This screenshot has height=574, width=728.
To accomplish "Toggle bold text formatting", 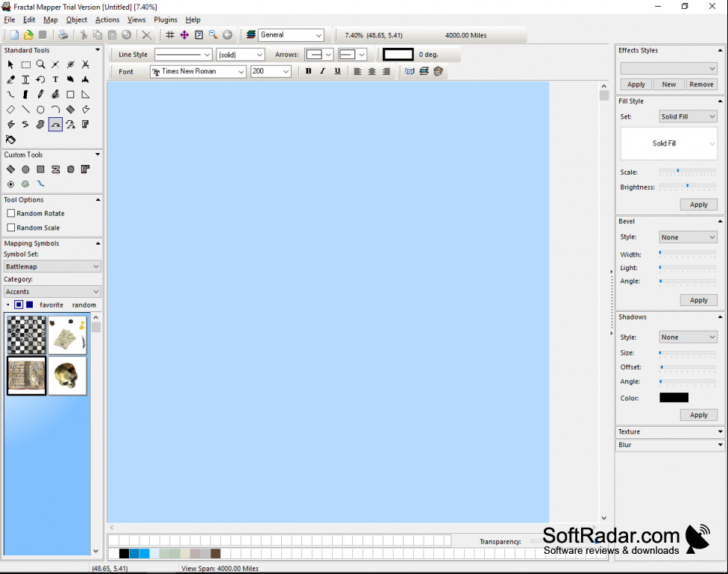I will [x=308, y=71].
